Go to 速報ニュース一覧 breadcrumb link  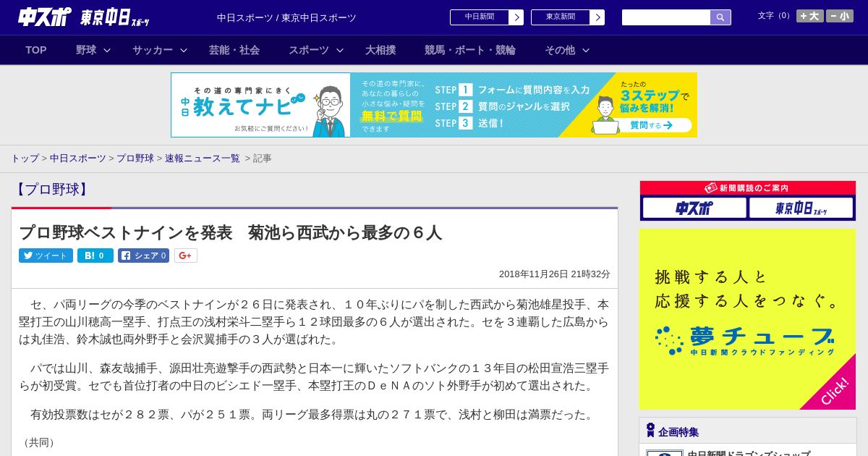point(203,158)
